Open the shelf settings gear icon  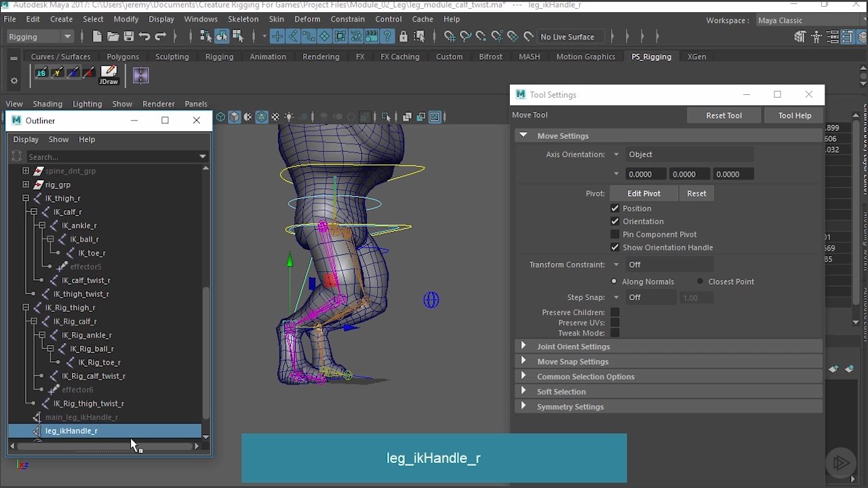[x=14, y=81]
